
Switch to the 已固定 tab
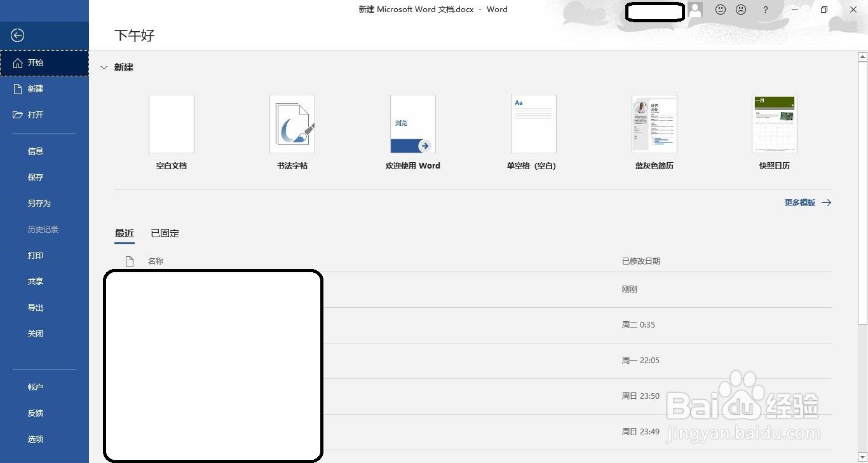[164, 233]
